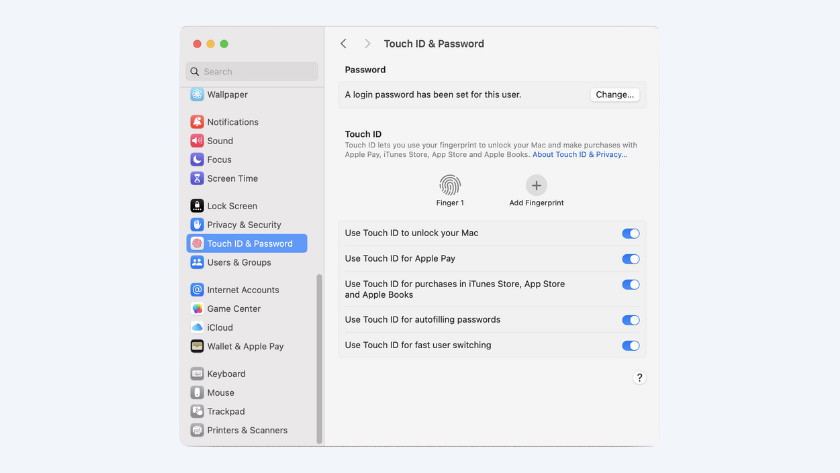The width and height of the screenshot is (840, 473).
Task: Toggle Touch ID for iTunes Store purchases
Action: click(x=631, y=284)
